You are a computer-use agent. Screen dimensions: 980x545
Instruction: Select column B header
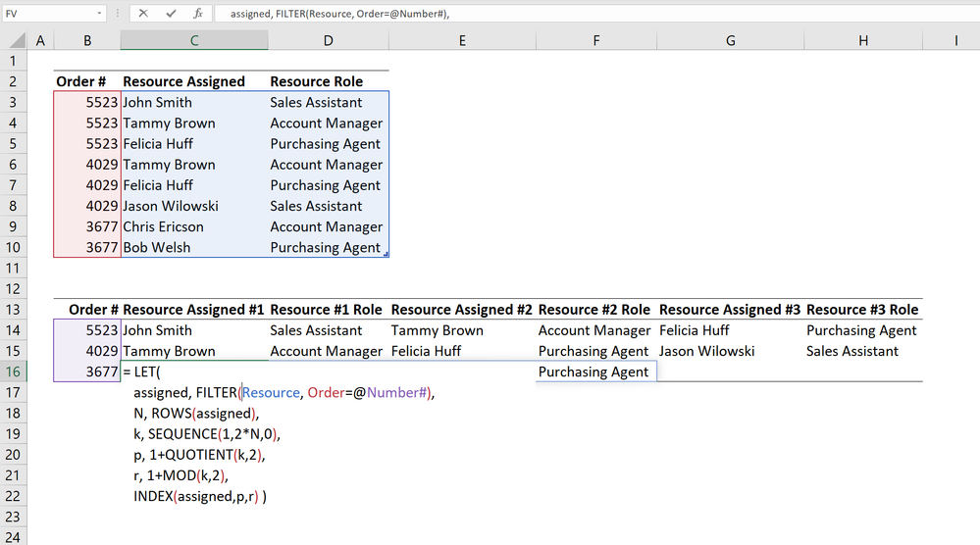tap(87, 40)
